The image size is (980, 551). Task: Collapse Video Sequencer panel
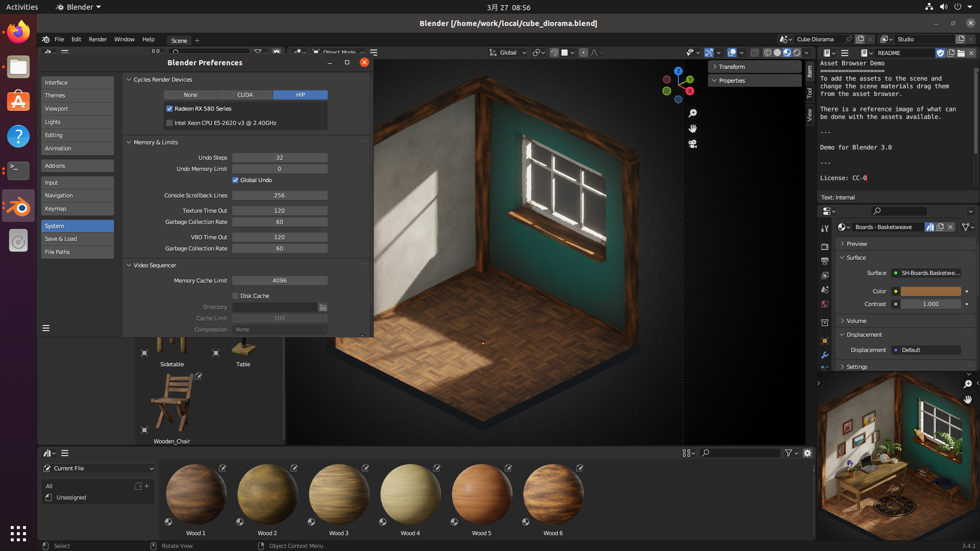click(x=129, y=265)
